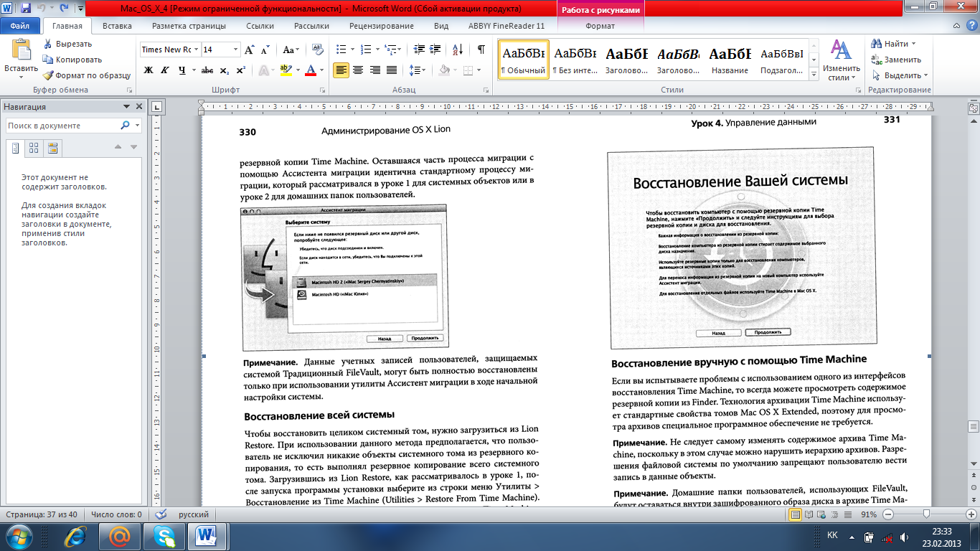Paste with the Вставить clipboard icon
This screenshot has height=551, width=980.
[21, 50]
